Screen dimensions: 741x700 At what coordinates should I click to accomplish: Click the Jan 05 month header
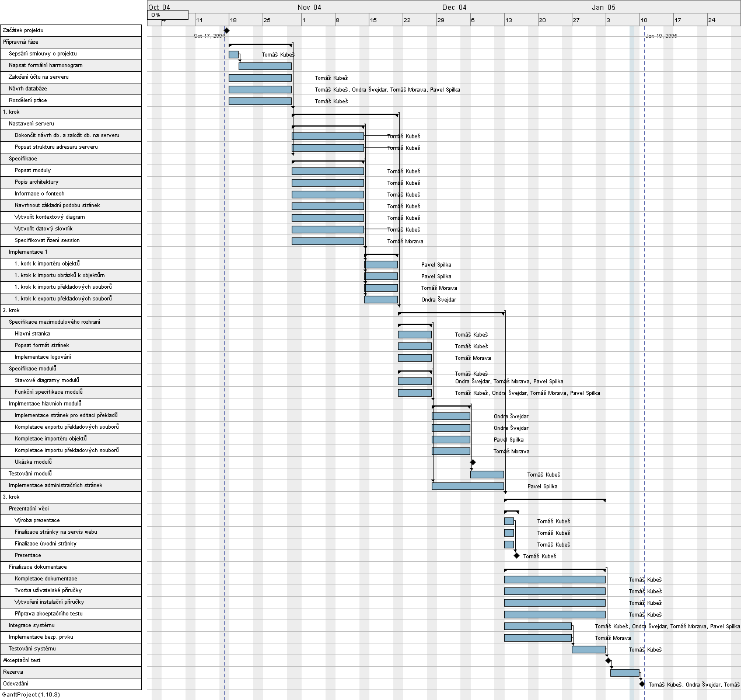tap(603, 8)
